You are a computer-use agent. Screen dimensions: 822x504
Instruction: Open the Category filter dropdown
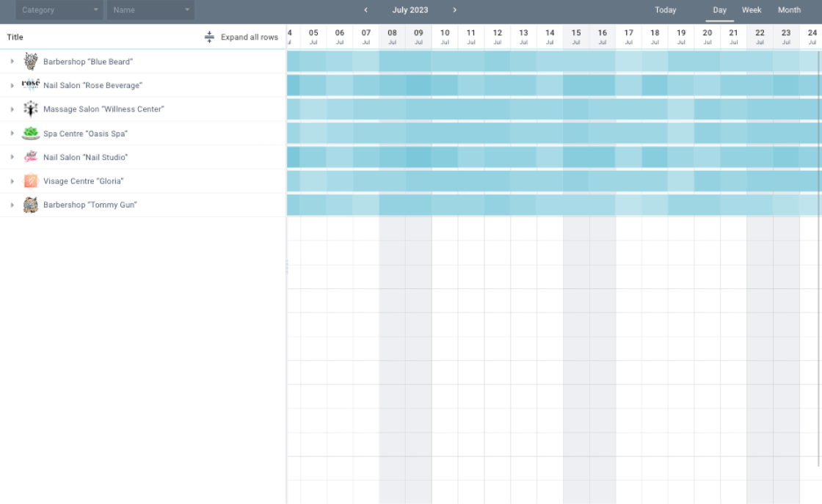point(59,10)
